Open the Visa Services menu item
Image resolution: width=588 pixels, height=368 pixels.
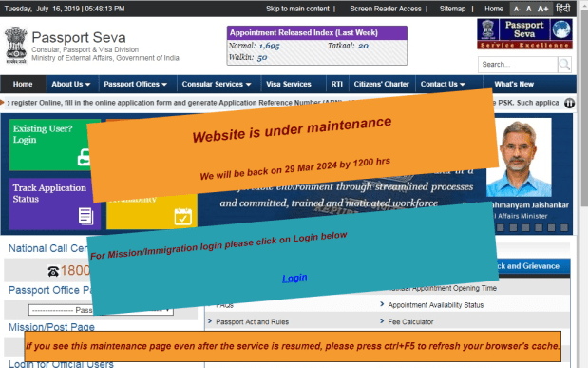point(289,84)
